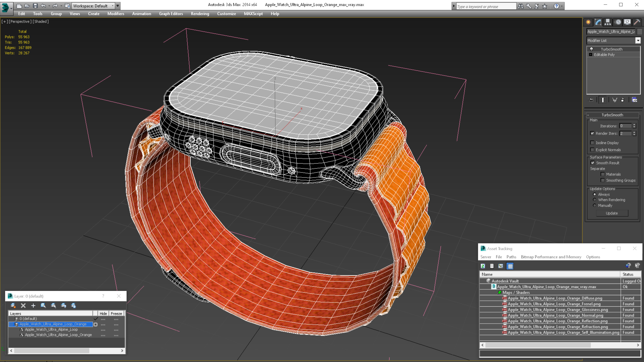Click the Open File folder icon
644x362 pixels.
pyautogui.click(x=27, y=6)
